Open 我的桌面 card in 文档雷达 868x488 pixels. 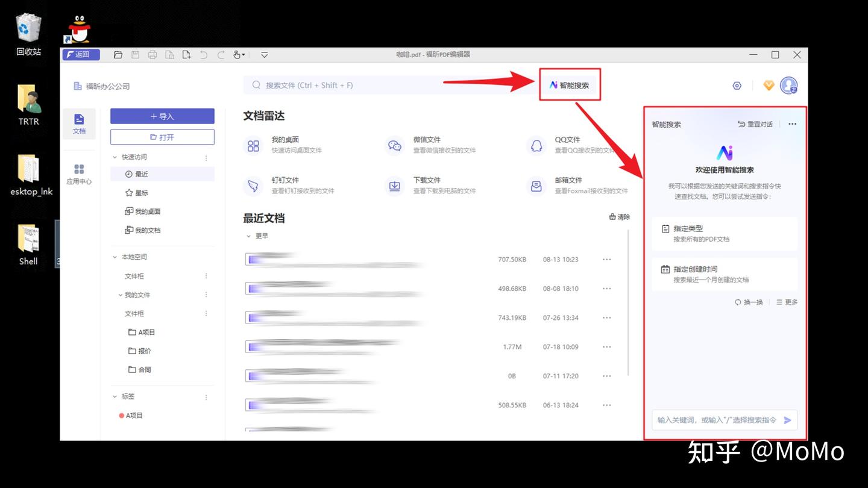point(283,145)
